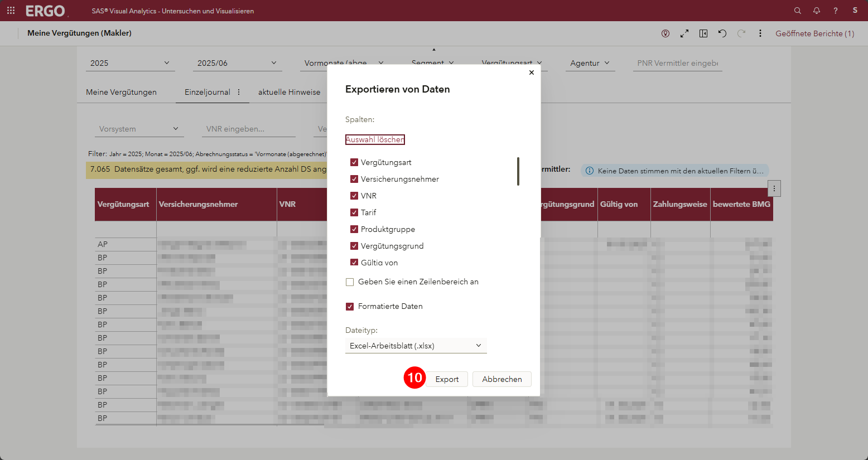Image resolution: width=868 pixels, height=460 pixels.
Task: Click the Abbrechen button
Action: pos(502,379)
